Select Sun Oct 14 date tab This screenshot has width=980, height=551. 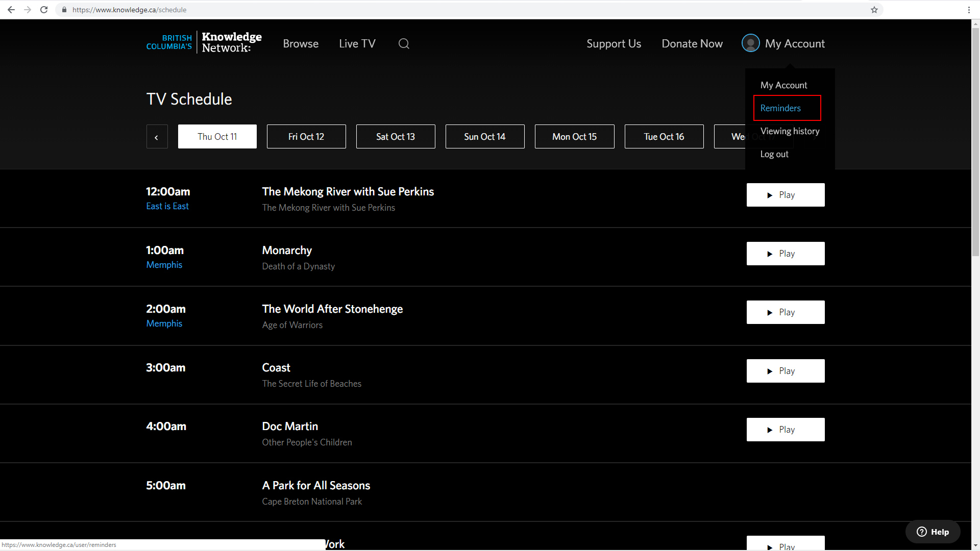click(485, 137)
